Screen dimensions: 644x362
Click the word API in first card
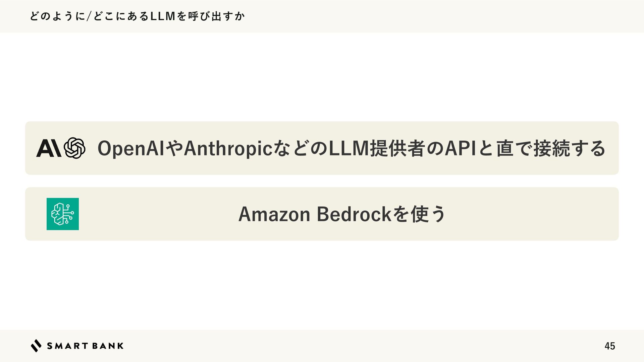point(460,148)
